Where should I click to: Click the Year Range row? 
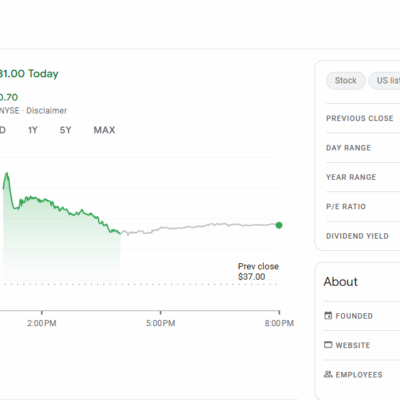[x=363, y=177]
